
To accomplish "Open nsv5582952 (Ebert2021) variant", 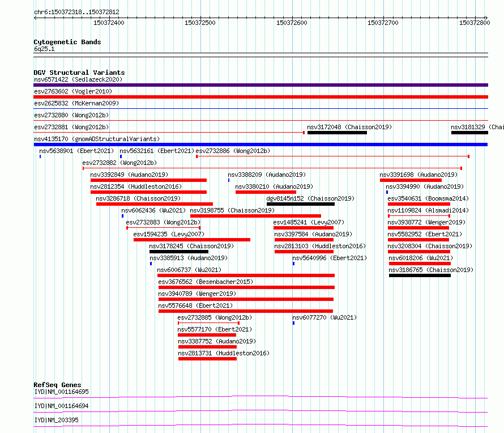I will click(425, 234).
